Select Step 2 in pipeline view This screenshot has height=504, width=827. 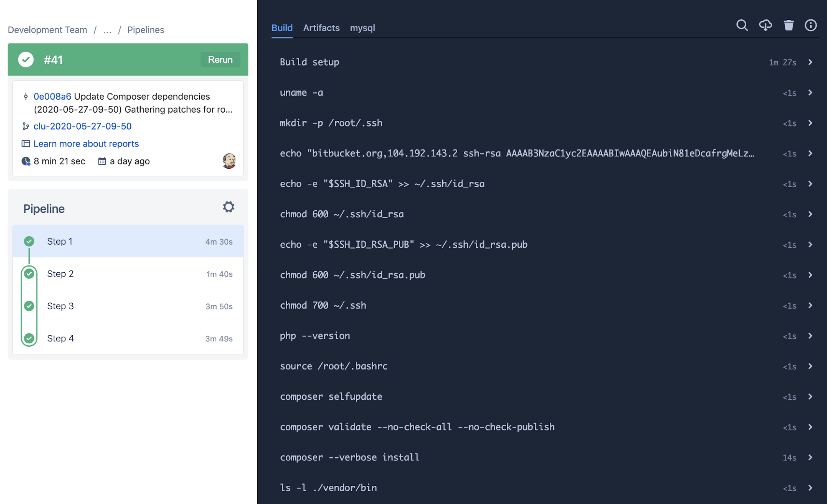[x=127, y=273]
